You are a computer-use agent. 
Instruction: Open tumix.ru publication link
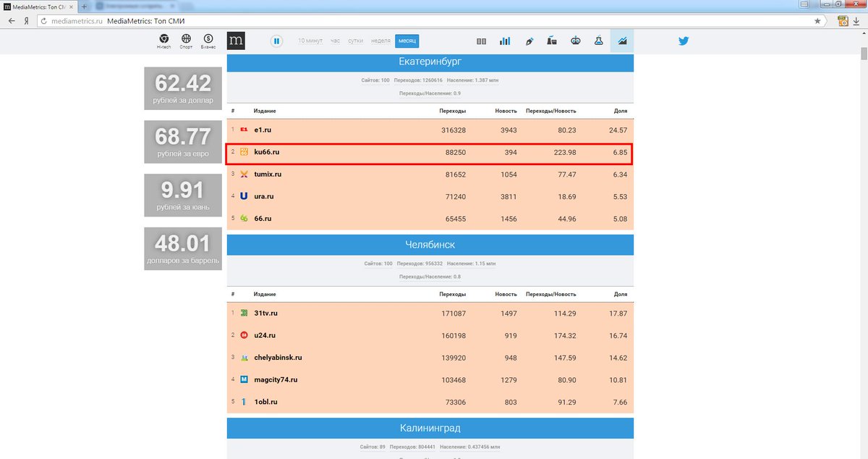(x=268, y=174)
